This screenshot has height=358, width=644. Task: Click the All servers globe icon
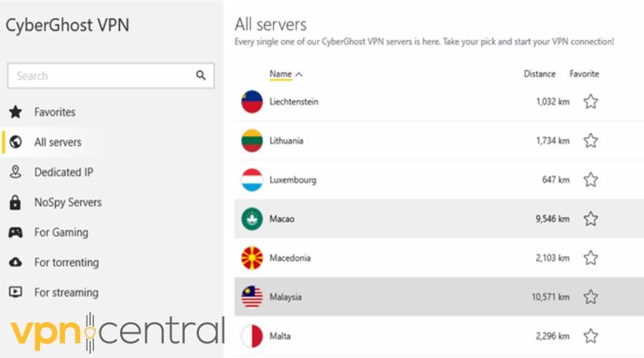tap(16, 142)
